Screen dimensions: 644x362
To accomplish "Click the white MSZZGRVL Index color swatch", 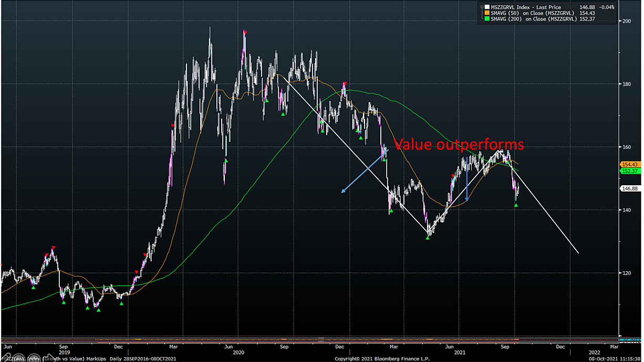I will [x=486, y=7].
